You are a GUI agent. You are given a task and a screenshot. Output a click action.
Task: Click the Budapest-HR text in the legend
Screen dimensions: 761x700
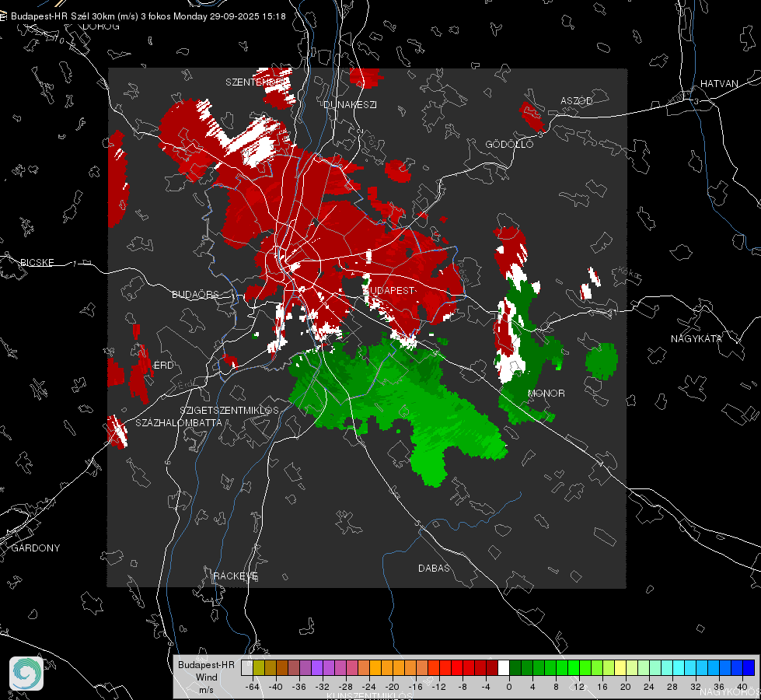click(x=206, y=664)
